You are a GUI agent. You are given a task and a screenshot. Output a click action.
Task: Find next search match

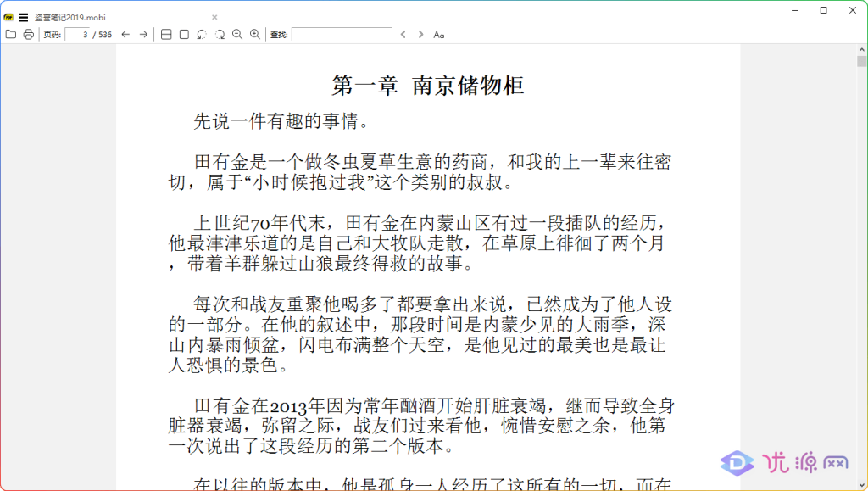(420, 35)
